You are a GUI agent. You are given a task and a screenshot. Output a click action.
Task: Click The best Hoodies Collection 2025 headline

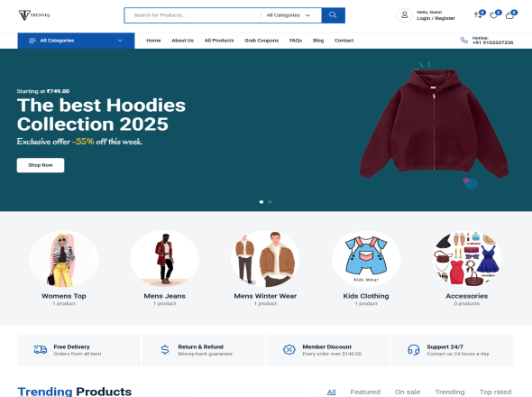(x=101, y=115)
